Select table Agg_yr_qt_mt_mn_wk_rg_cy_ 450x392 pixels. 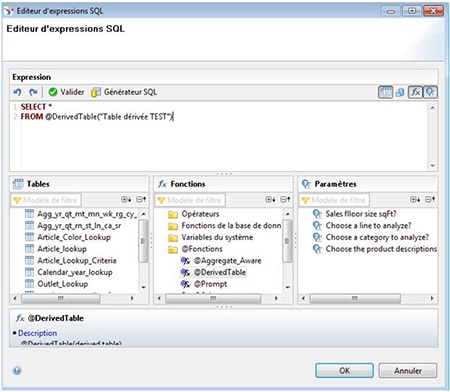click(87, 214)
